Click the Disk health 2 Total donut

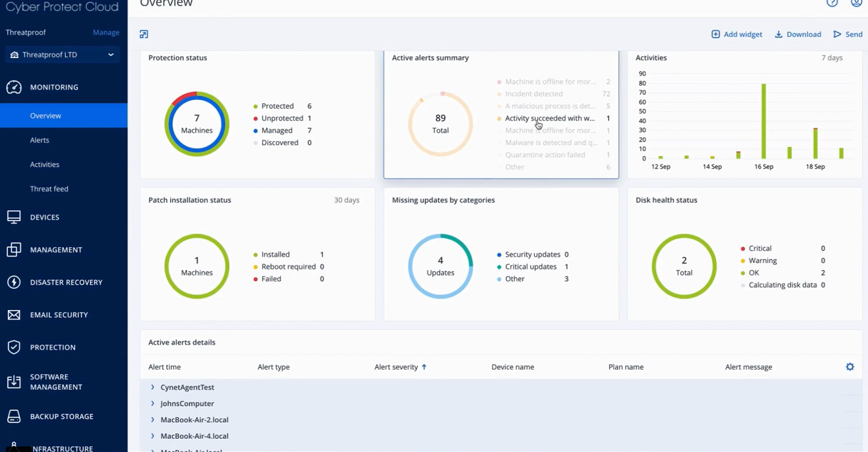[684, 266]
